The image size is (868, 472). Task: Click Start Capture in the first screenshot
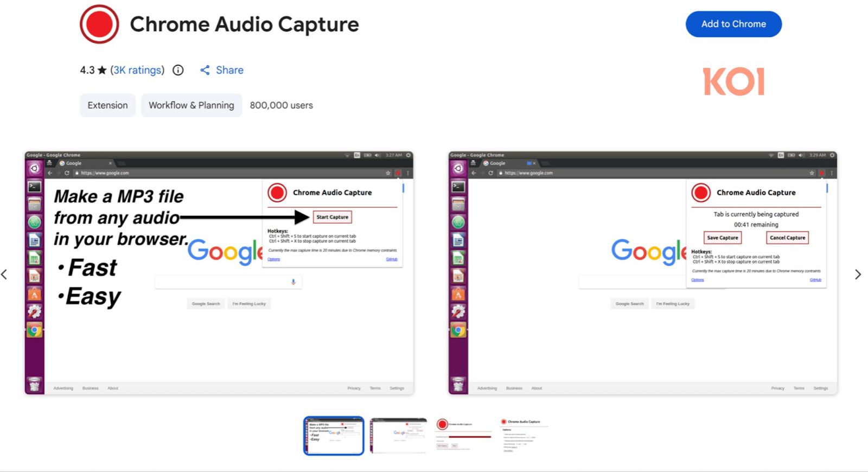332,217
